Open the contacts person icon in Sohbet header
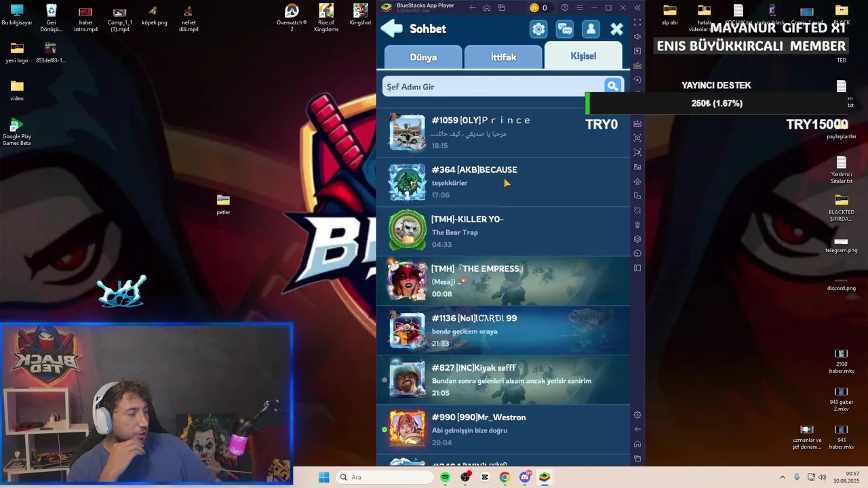The image size is (868, 488). 591,29
